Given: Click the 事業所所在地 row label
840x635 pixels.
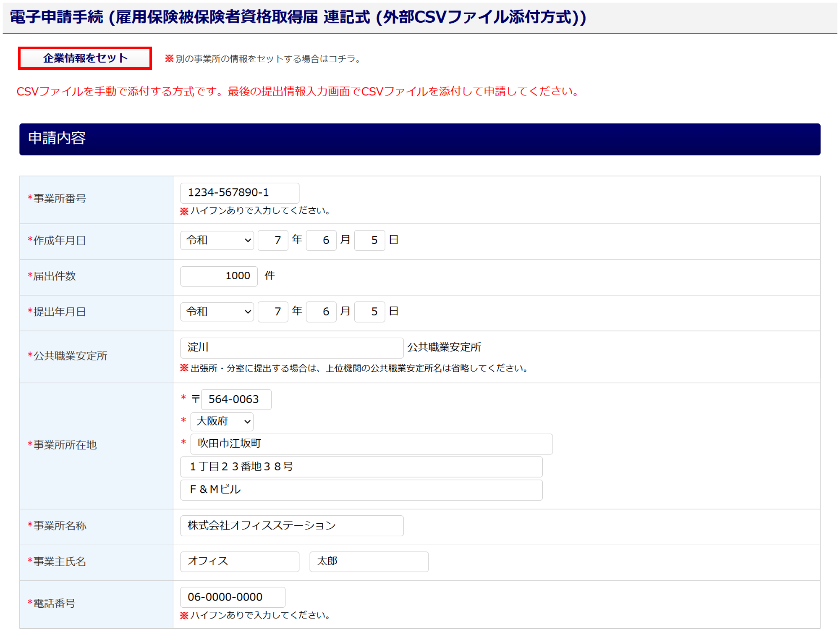Looking at the screenshot, I should (62, 445).
